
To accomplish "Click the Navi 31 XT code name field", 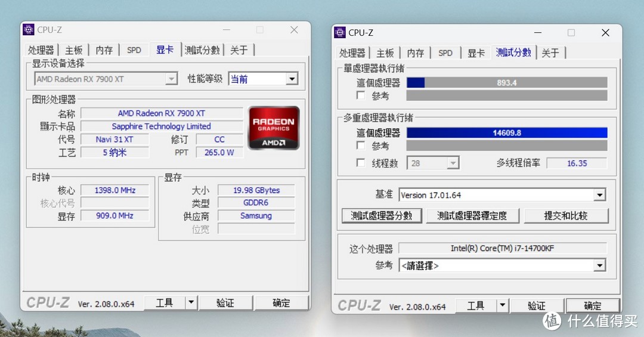I will click(114, 140).
